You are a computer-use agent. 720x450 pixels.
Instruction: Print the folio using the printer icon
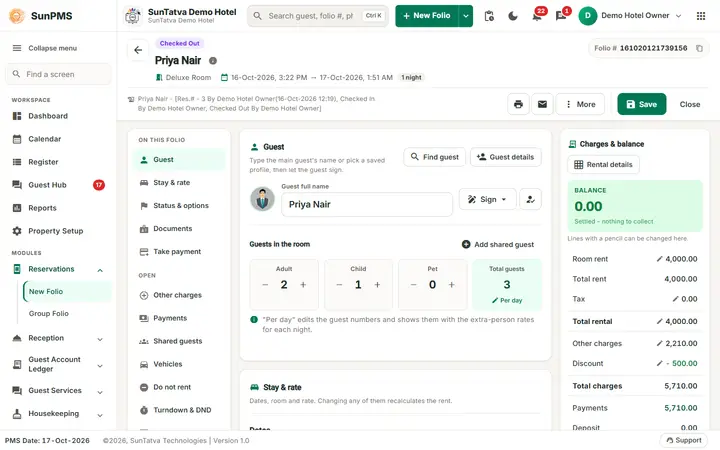pos(518,104)
